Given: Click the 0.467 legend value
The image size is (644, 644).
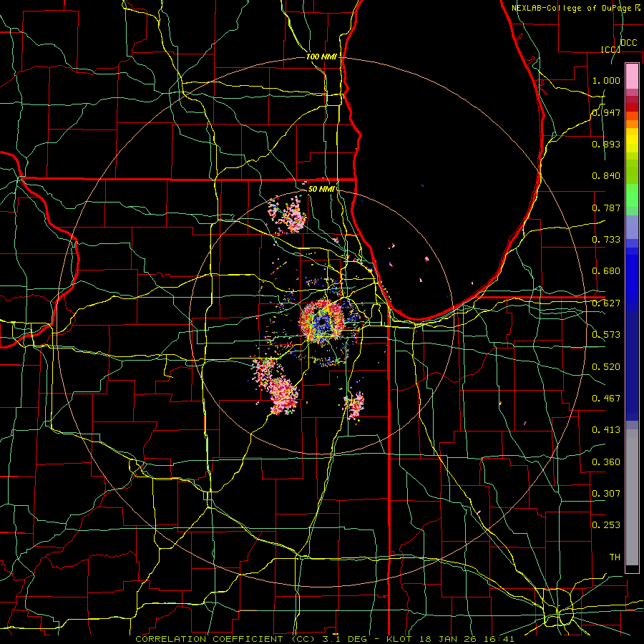Looking at the screenshot, I should pyautogui.click(x=606, y=399).
